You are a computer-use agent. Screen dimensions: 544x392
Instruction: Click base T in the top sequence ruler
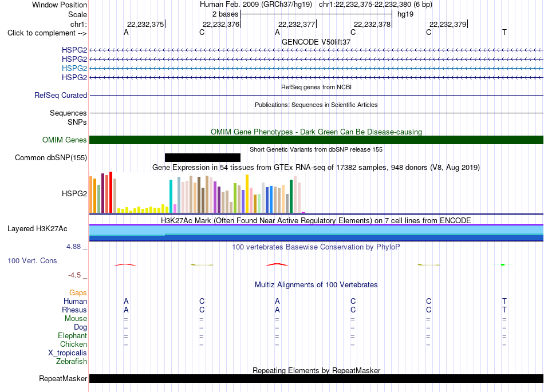pos(504,32)
